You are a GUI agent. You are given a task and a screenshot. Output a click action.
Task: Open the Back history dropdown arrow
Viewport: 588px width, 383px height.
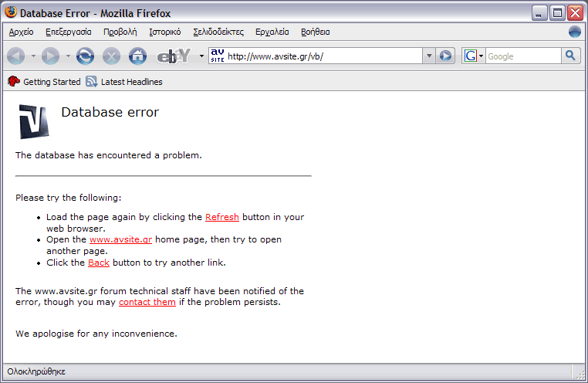[33, 56]
